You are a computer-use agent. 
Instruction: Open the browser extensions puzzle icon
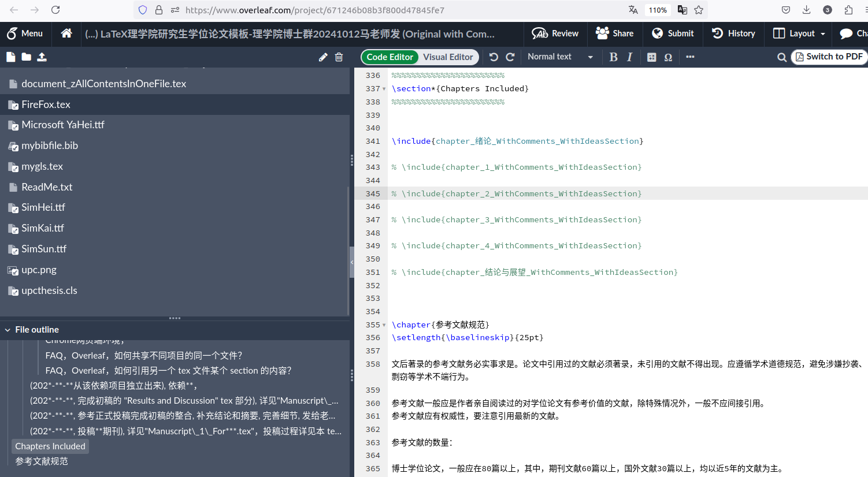coord(848,10)
